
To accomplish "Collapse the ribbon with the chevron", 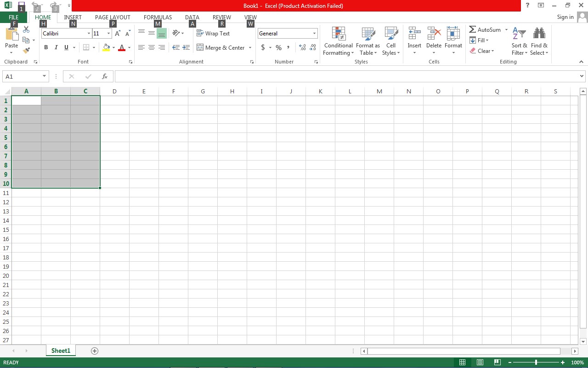I will pyautogui.click(x=581, y=61).
